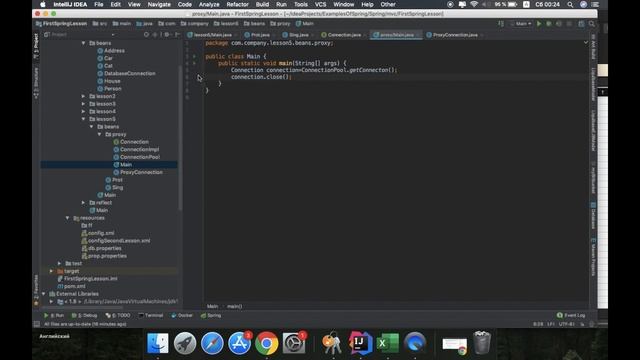Image resolution: width=640 pixels, height=360 pixels.
Task: Collapse the lesson5 folder in tree
Action: (84, 119)
